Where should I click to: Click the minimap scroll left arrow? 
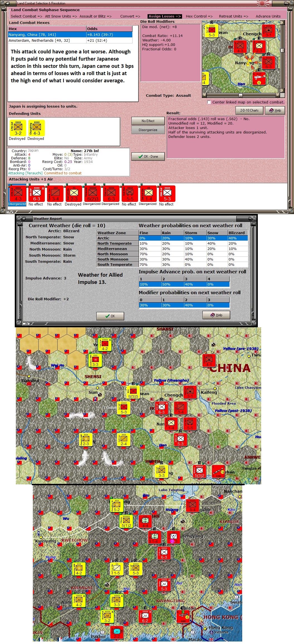tap(204, 95)
